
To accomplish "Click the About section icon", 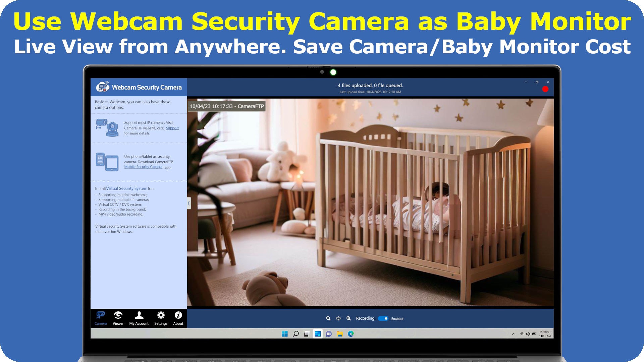I will click(177, 315).
